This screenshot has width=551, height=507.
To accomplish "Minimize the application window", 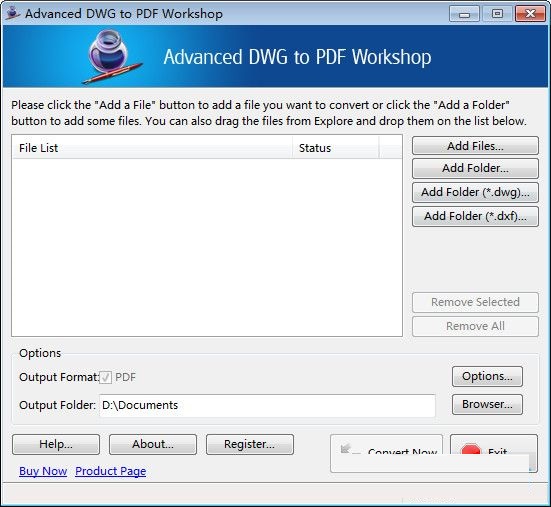I will click(x=464, y=14).
